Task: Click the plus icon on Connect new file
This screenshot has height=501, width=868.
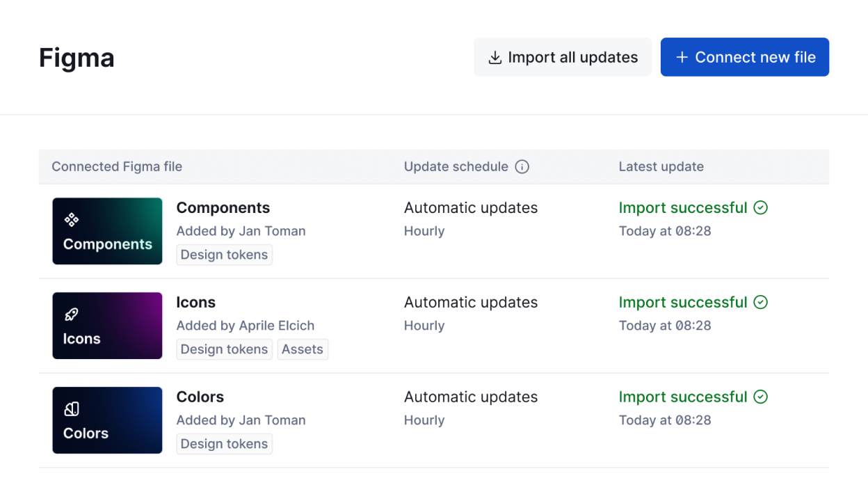Action: [682, 57]
